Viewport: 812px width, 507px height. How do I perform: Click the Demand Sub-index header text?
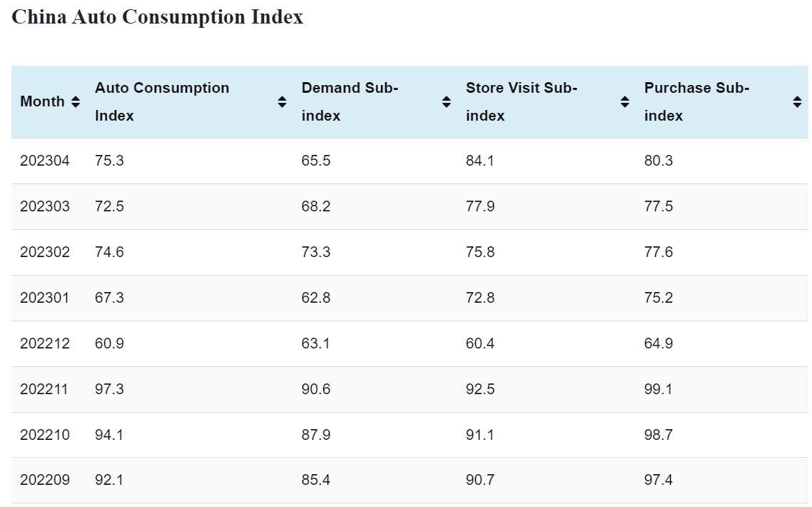click(x=350, y=101)
